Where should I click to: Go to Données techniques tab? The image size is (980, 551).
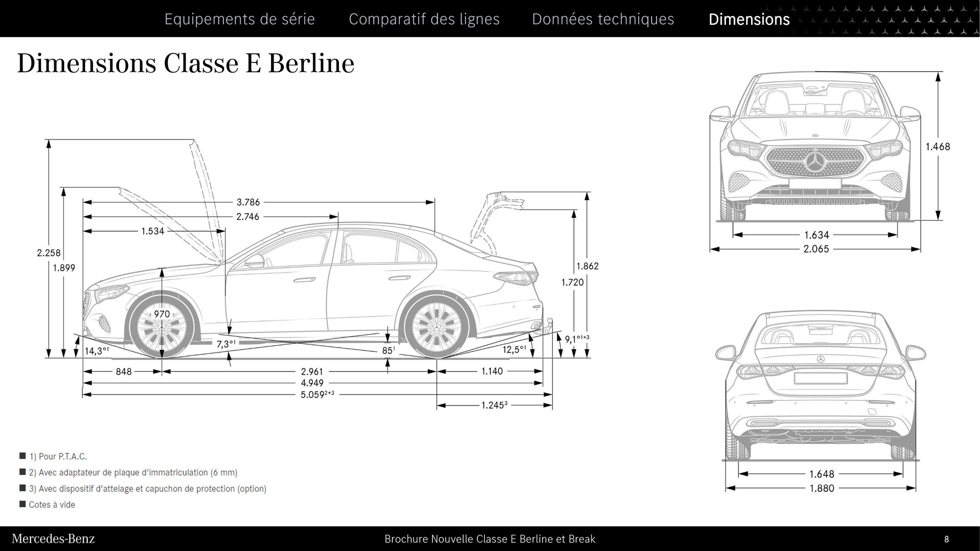click(x=603, y=19)
